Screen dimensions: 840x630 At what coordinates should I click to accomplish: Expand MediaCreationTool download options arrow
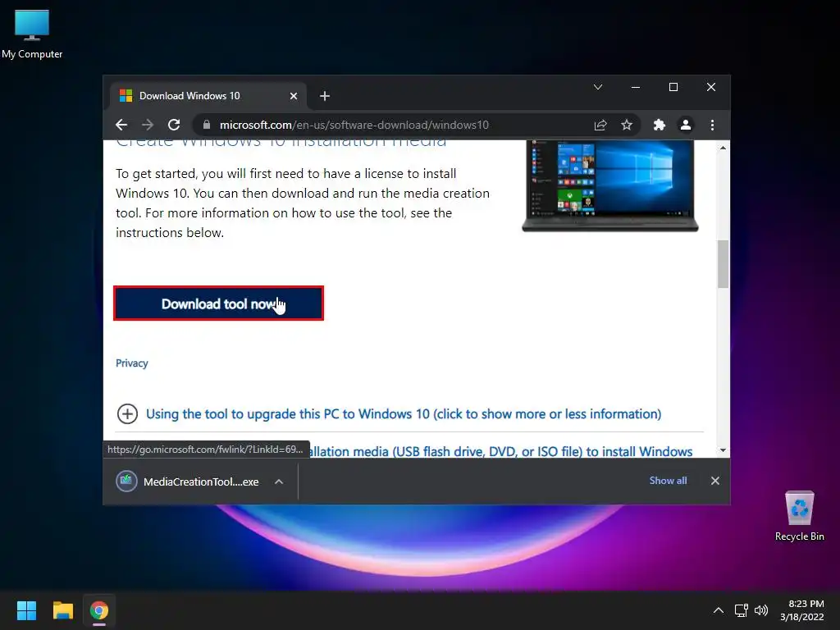point(279,482)
